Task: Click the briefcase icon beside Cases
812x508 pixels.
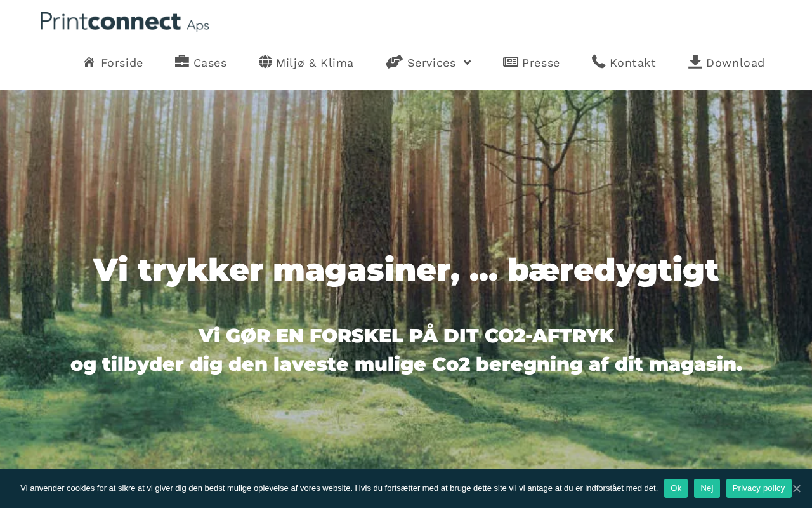Action: point(182,62)
